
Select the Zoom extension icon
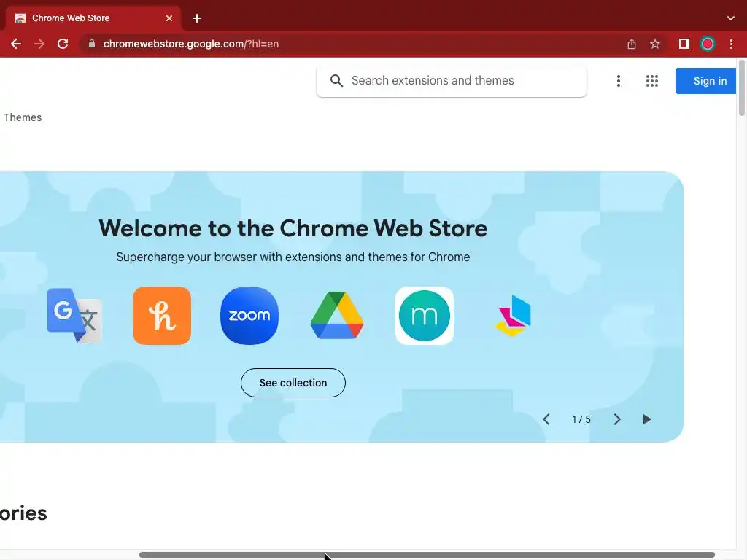[249, 315]
